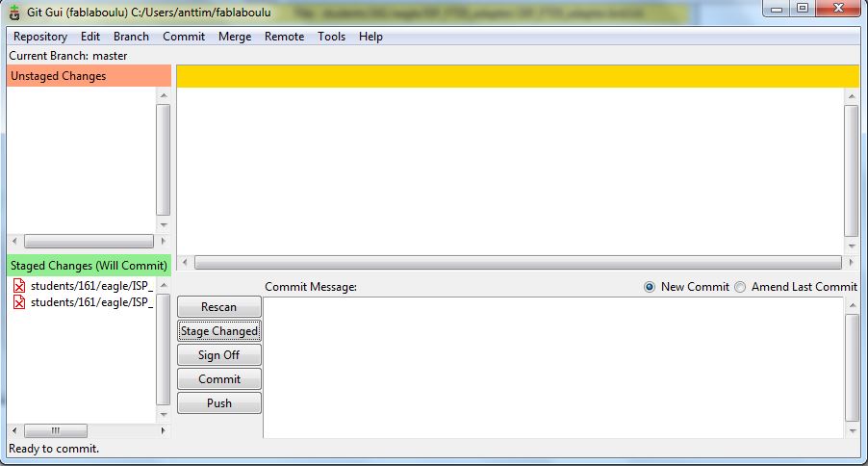Click the Sign Off button

[x=219, y=355]
